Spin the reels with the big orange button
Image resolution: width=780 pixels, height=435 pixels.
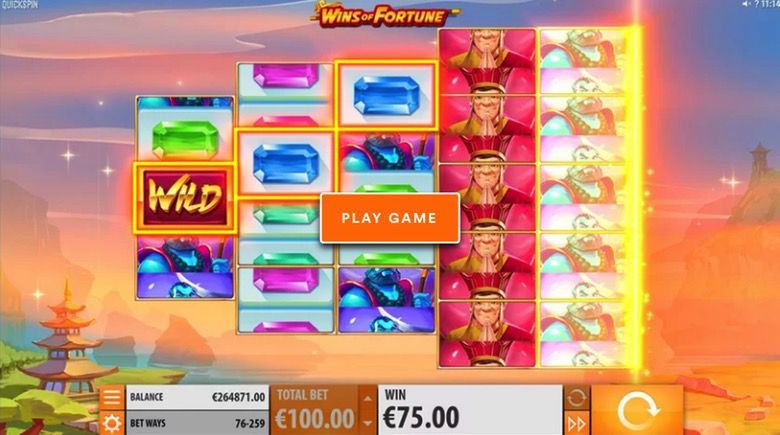(637, 411)
